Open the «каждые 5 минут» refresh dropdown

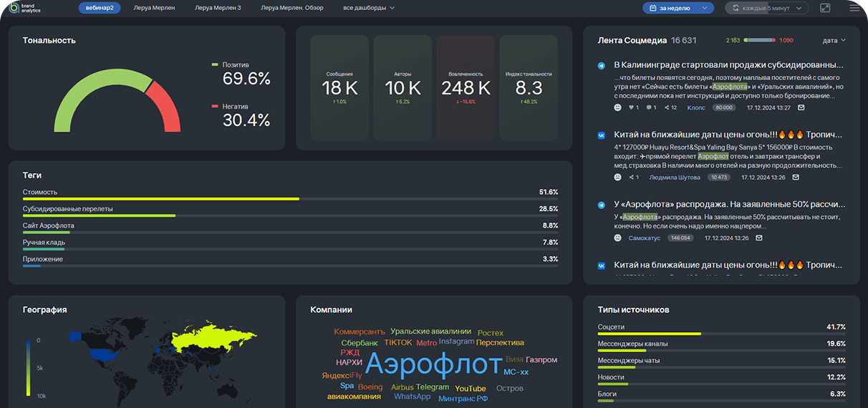pyautogui.click(x=767, y=8)
